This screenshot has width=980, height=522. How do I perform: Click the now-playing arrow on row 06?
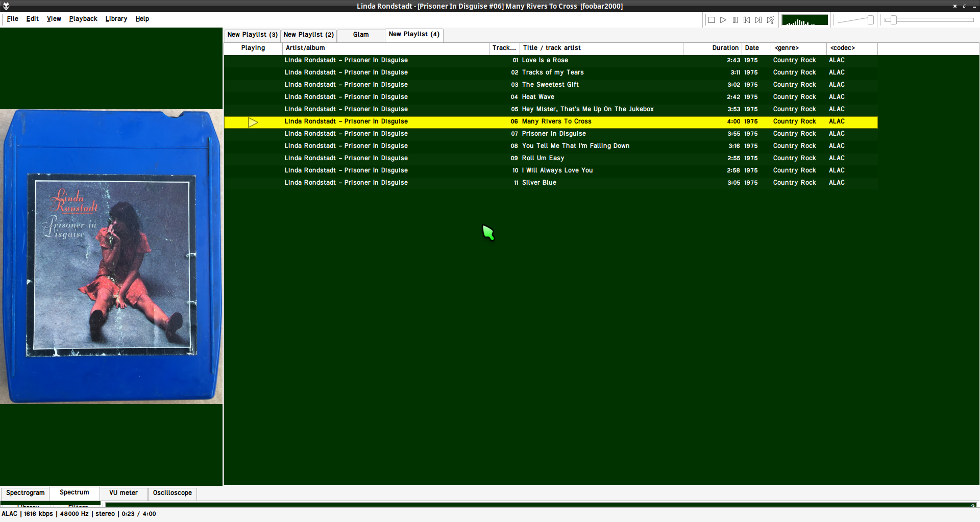(253, 122)
